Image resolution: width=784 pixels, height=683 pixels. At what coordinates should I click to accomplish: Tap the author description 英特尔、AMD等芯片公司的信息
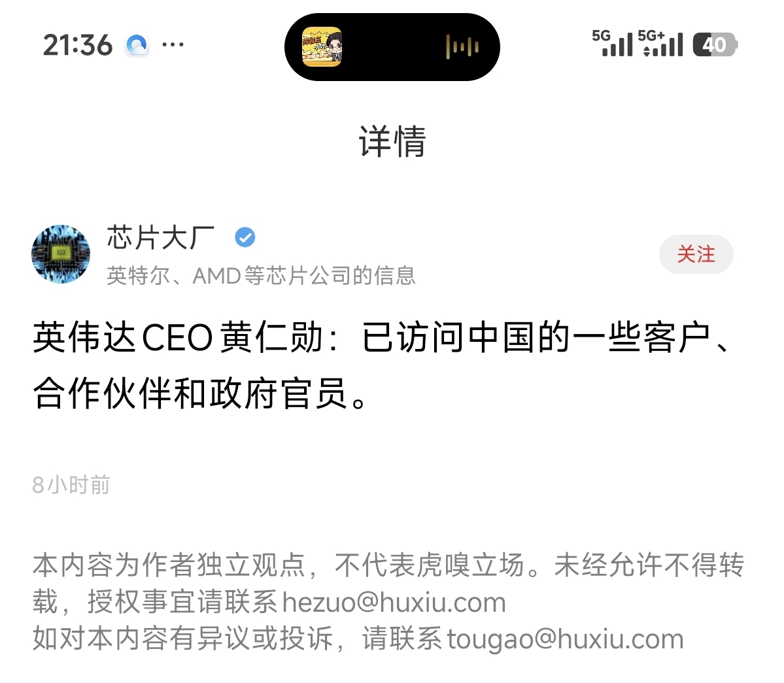(x=261, y=275)
